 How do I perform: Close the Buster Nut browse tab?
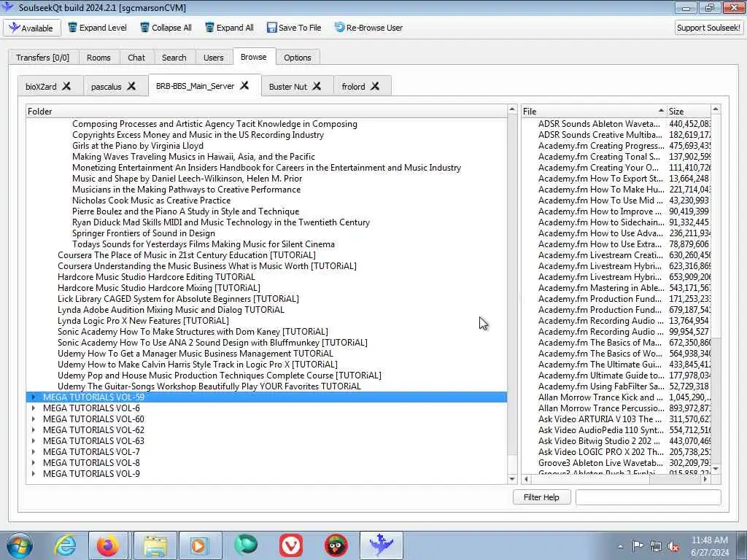coord(317,86)
